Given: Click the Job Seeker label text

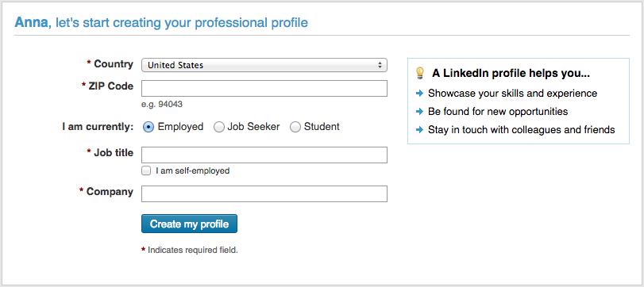Looking at the screenshot, I should coord(253,127).
